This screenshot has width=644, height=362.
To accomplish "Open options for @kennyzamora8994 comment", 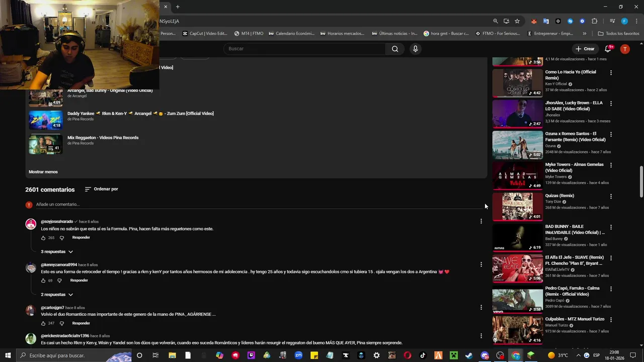I will pyautogui.click(x=481, y=264).
